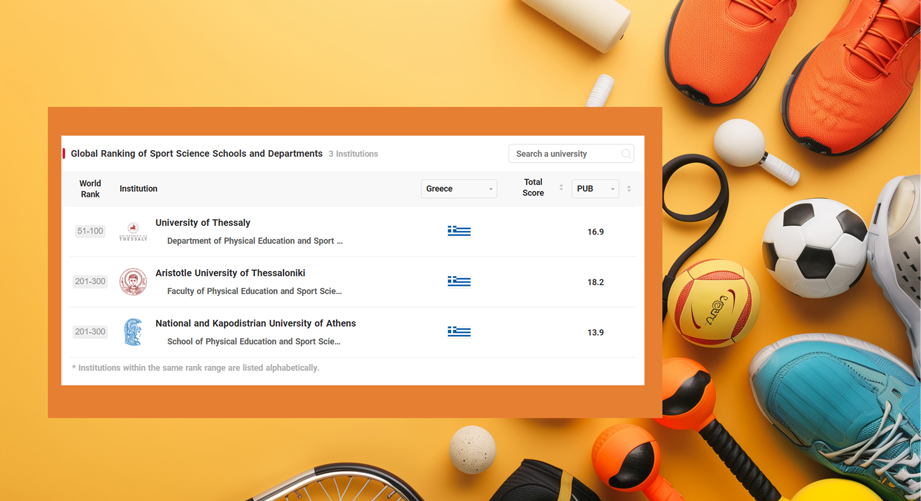Image resolution: width=921 pixels, height=501 pixels.
Task: Click the Athens university blue bust logo
Action: [x=133, y=332]
